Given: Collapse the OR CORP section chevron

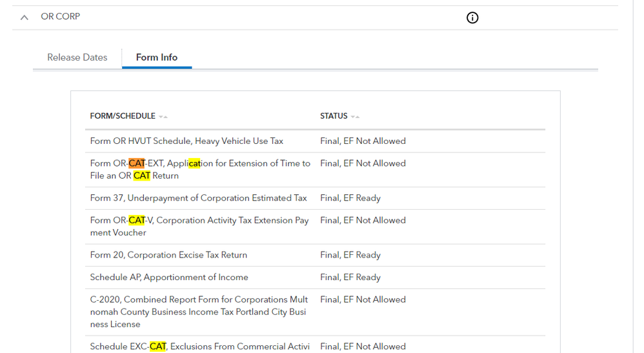Looking at the screenshot, I should coord(25,17).
